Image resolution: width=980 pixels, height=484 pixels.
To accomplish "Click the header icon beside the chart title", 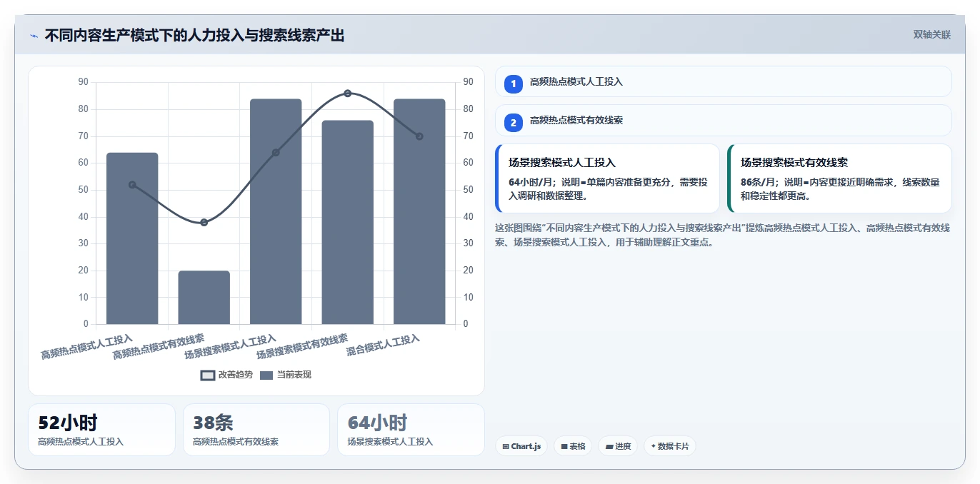I will point(34,35).
